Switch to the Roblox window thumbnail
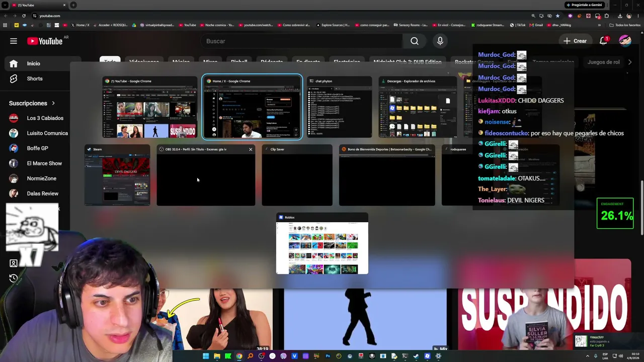This screenshot has width=644, height=362. pyautogui.click(x=322, y=244)
